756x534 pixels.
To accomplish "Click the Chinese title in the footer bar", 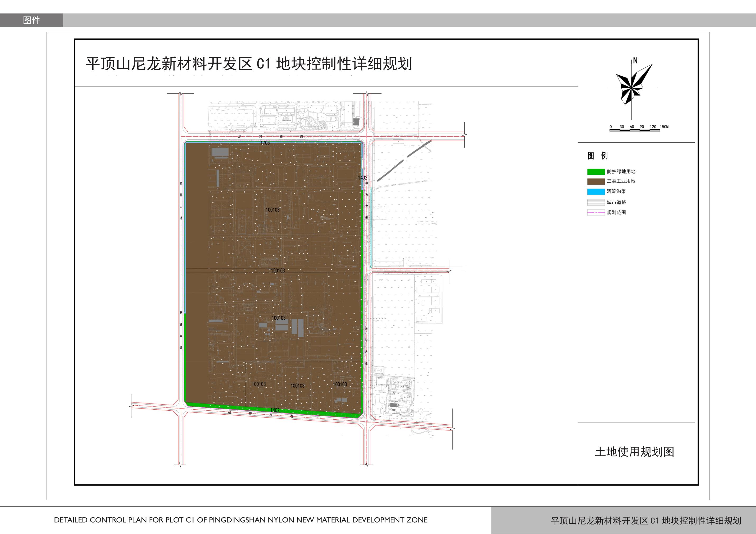I will [646, 521].
